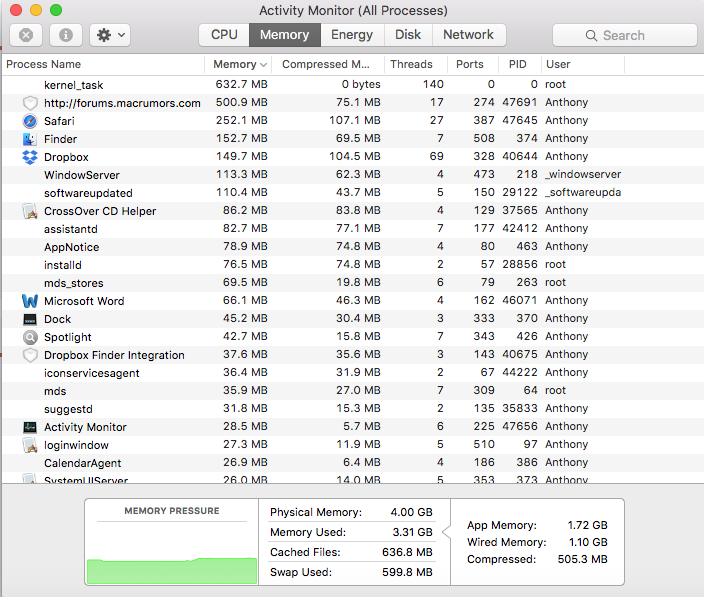Sort by Compressed Mem column header
This screenshot has width=704, height=597.
pos(328,64)
